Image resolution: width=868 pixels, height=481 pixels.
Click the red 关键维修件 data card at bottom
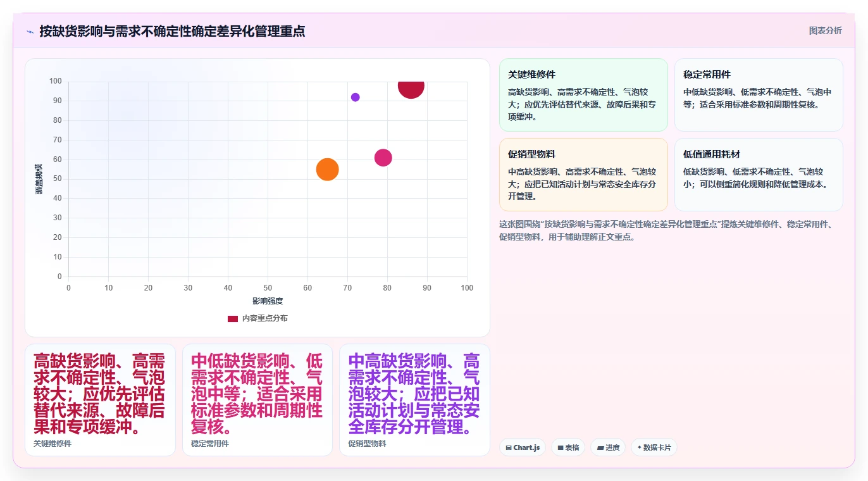pyautogui.click(x=100, y=399)
